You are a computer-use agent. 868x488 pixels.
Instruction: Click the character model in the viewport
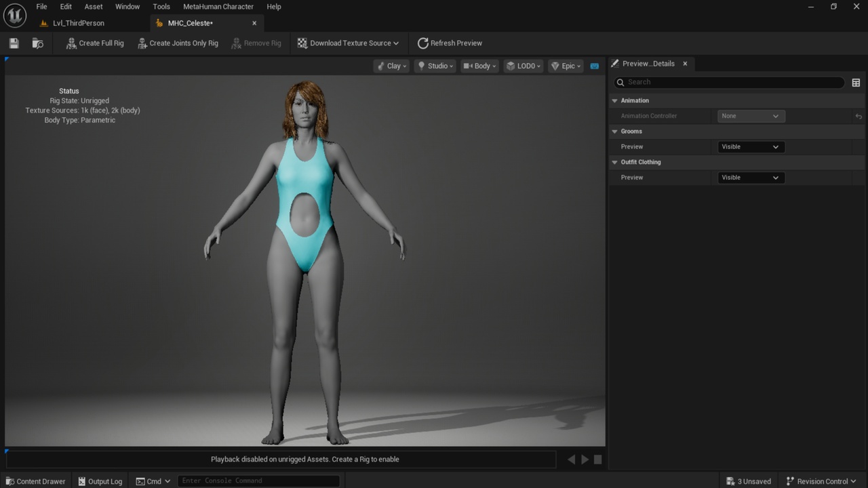[x=304, y=264]
